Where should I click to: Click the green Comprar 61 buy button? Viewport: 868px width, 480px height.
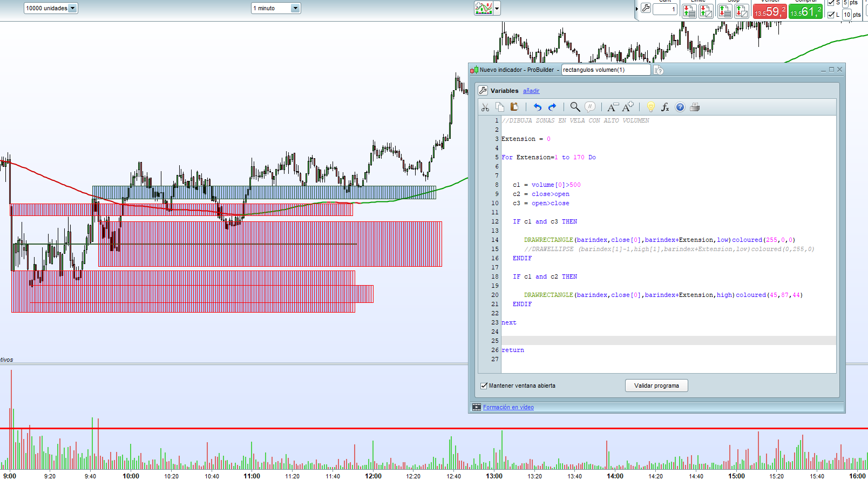pyautogui.click(x=805, y=11)
